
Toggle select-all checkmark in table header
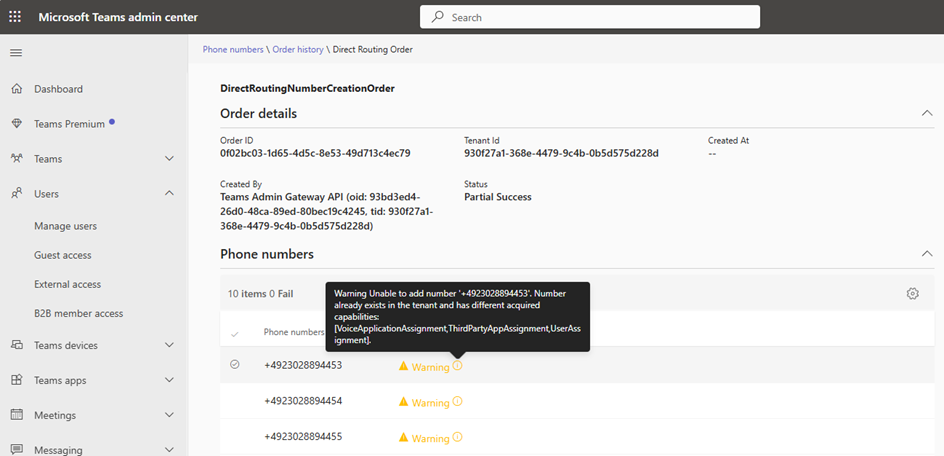(x=235, y=334)
